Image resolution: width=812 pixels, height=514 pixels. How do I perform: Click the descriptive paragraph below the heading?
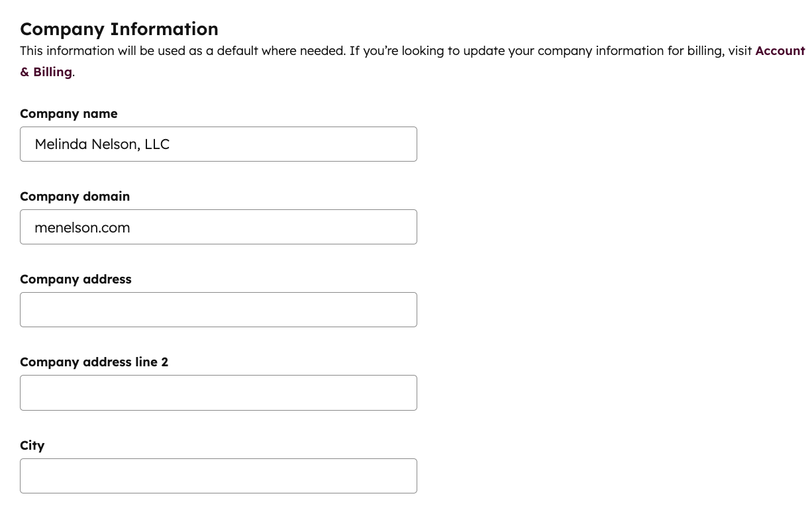coord(387,50)
